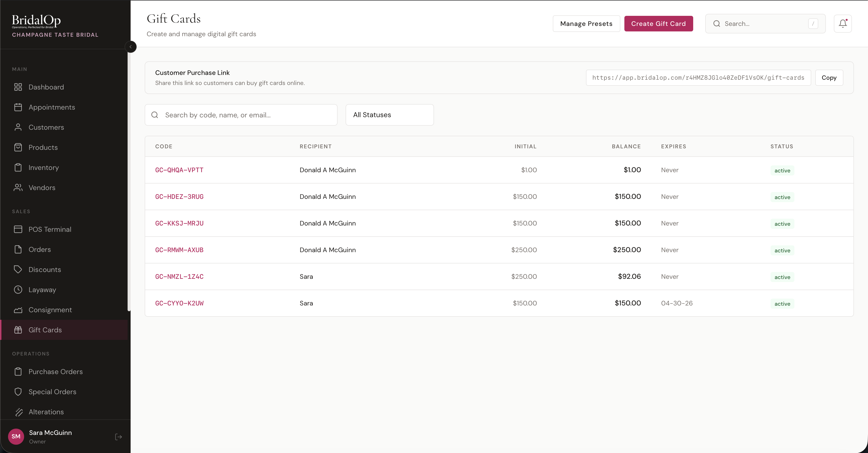Click the Discounts tag icon
This screenshot has width=868, height=453.
(18, 269)
